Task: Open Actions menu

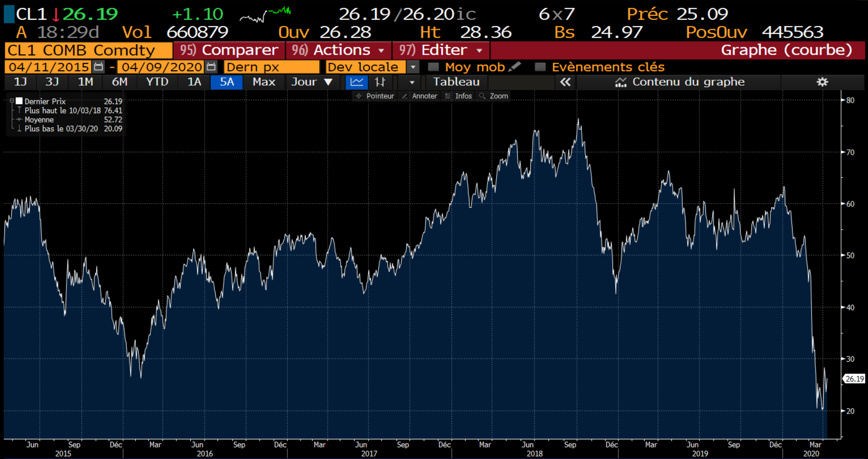Action: click(338, 50)
